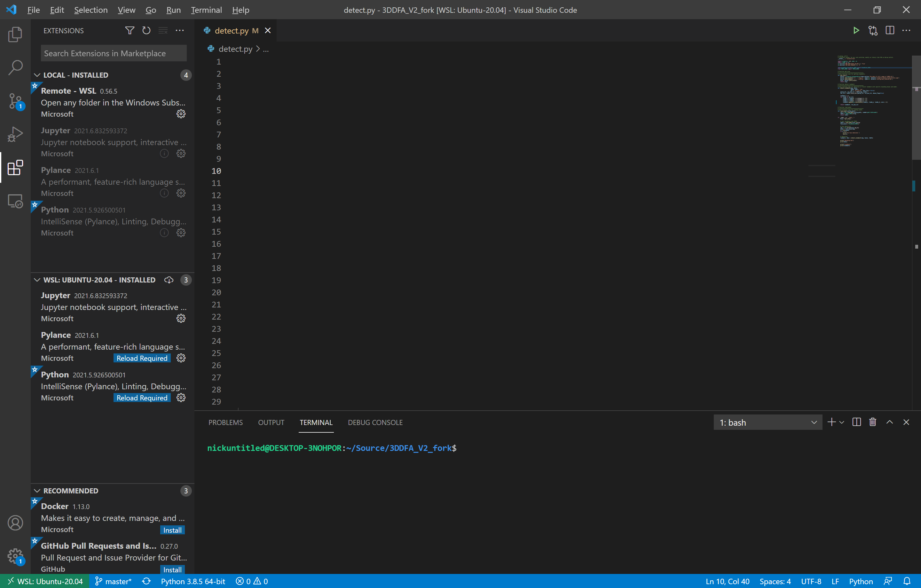Switch to the Problems panel tab
This screenshot has width=921, height=588.
click(225, 422)
